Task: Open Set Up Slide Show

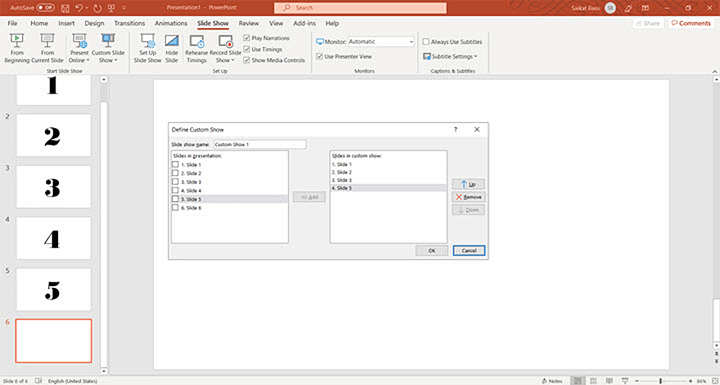Action: pyautogui.click(x=147, y=49)
